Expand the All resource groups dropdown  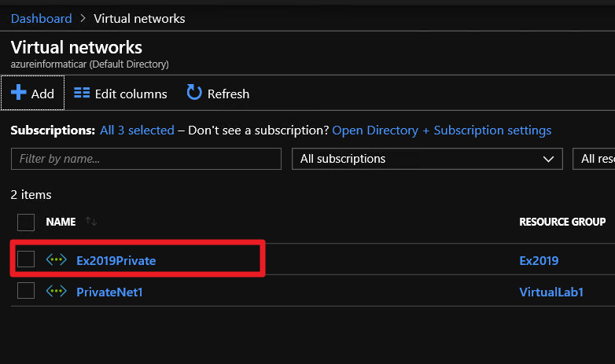(594, 159)
